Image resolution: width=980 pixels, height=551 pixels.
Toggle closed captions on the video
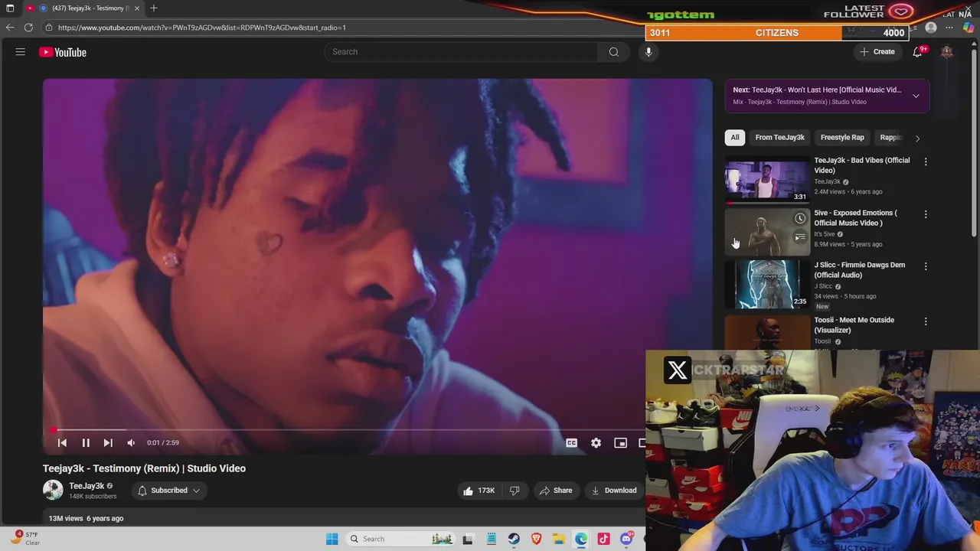tap(571, 442)
